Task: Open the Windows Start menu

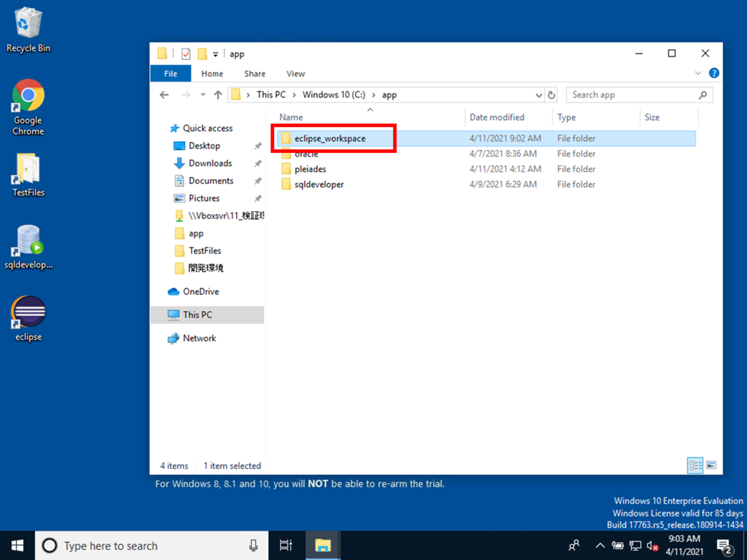Action: (17, 546)
